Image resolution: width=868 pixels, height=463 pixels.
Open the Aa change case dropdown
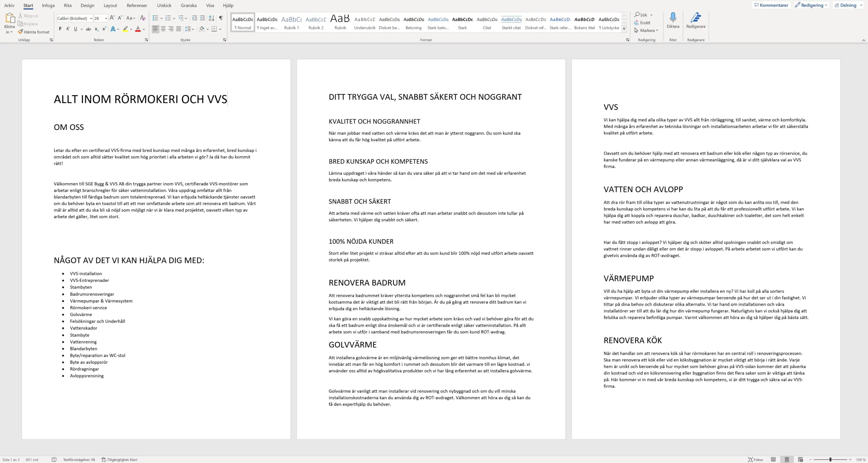(x=131, y=18)
